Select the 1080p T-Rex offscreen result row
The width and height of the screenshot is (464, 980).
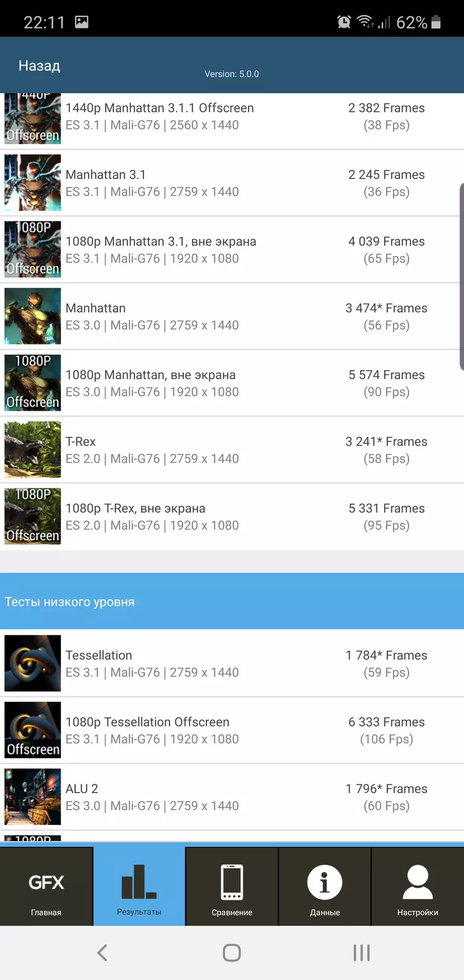click(x=232, y=517)
